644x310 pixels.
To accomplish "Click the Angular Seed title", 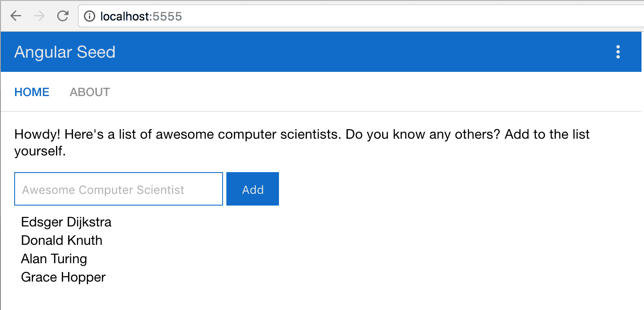I will coord(65,52).
